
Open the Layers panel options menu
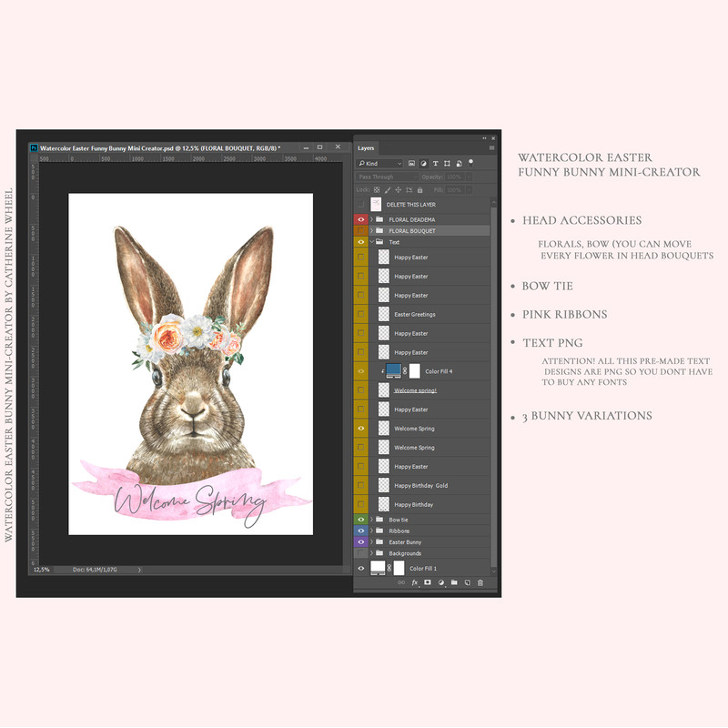[x=491, y=147]
